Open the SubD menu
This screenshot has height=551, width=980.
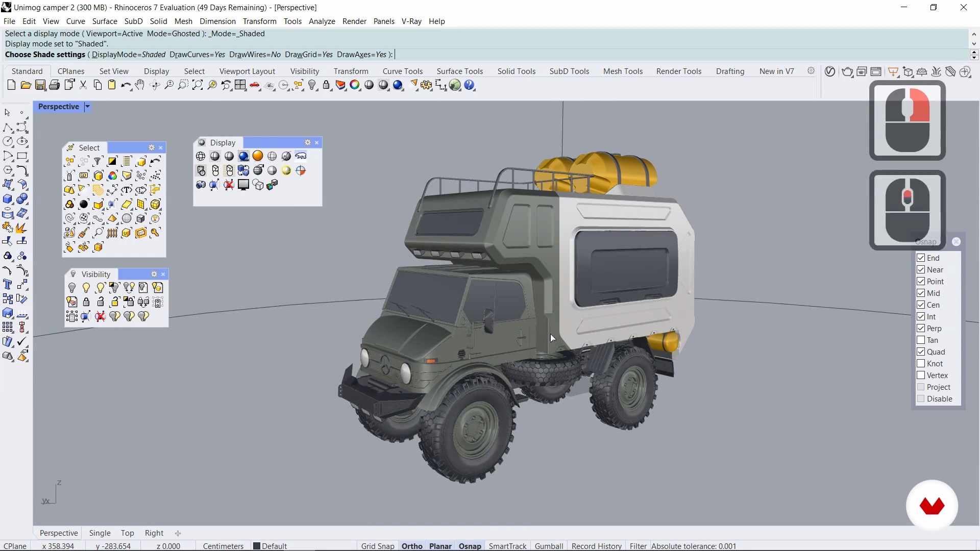coord(133,21)
